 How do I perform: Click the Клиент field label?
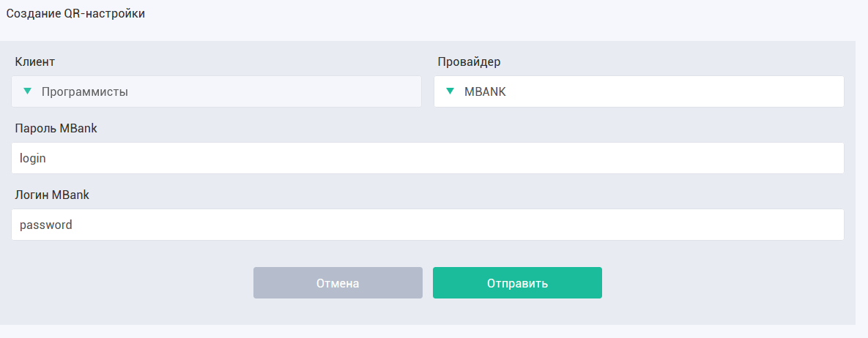35,62
